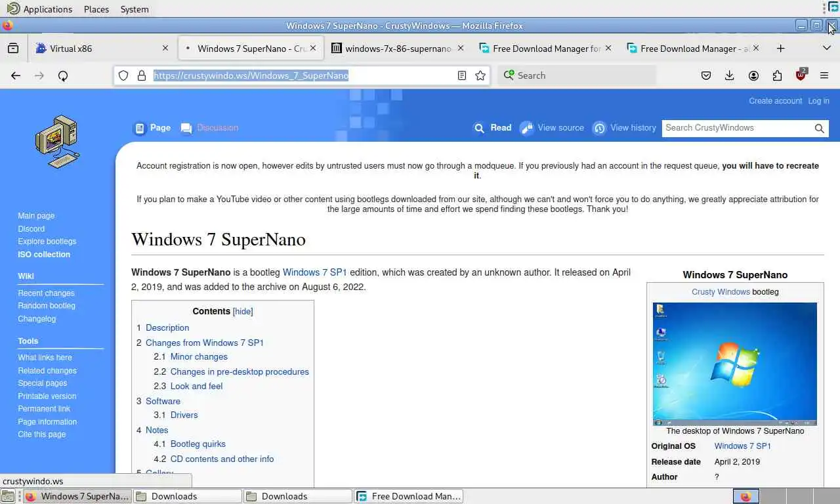Image resolution: width=840 pixels, height=504 pixels.
Task: Click the CrustyWindows computer logo
Action: tap(58, 142)
